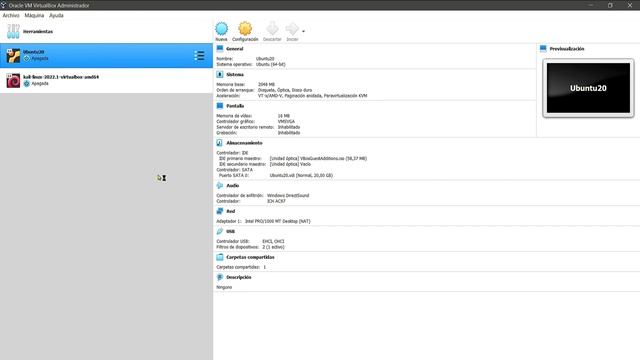Open the Audio section header link
The image size is (640, 360).
(x=233, y=186)
